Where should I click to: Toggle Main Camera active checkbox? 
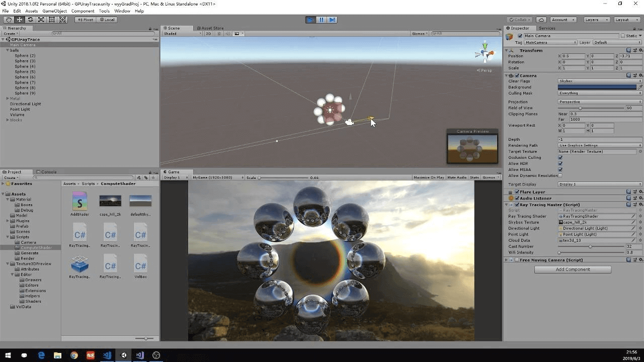coord(520,36)
